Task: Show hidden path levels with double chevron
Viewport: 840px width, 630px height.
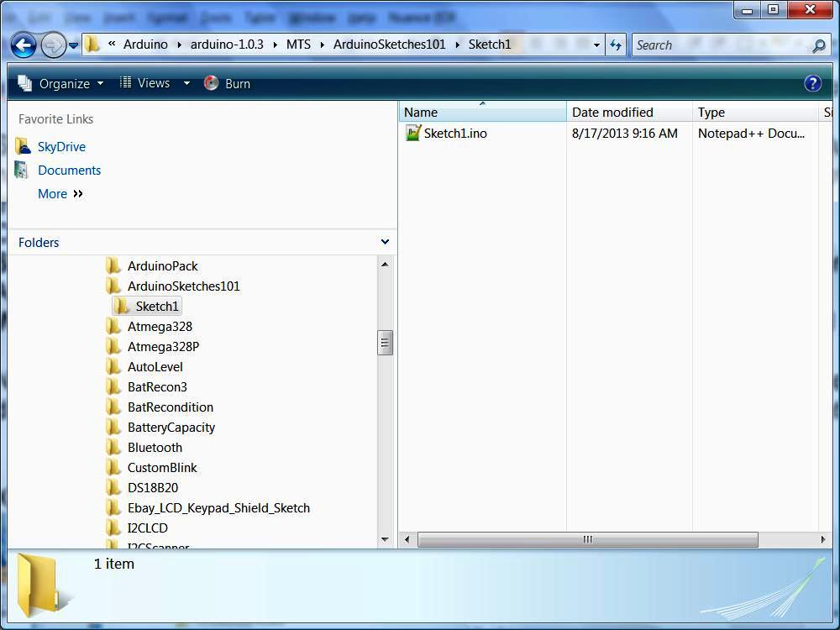Action: (112, 45)
